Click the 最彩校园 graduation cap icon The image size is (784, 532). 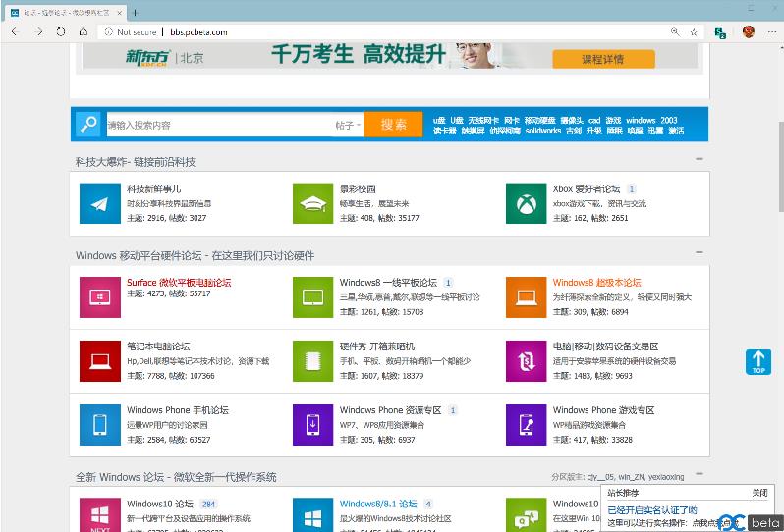point(312,203)
